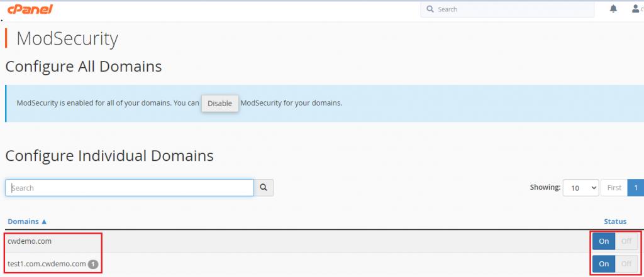Image resolution: width=644 pixels, height=277 pixels.
Task: Focus the individual domains Search box
Action: (130, 188)
